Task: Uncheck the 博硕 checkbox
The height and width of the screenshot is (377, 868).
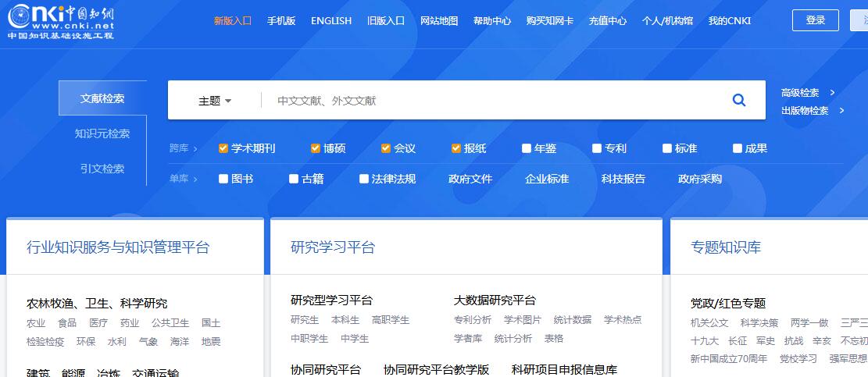Action: 316,148
